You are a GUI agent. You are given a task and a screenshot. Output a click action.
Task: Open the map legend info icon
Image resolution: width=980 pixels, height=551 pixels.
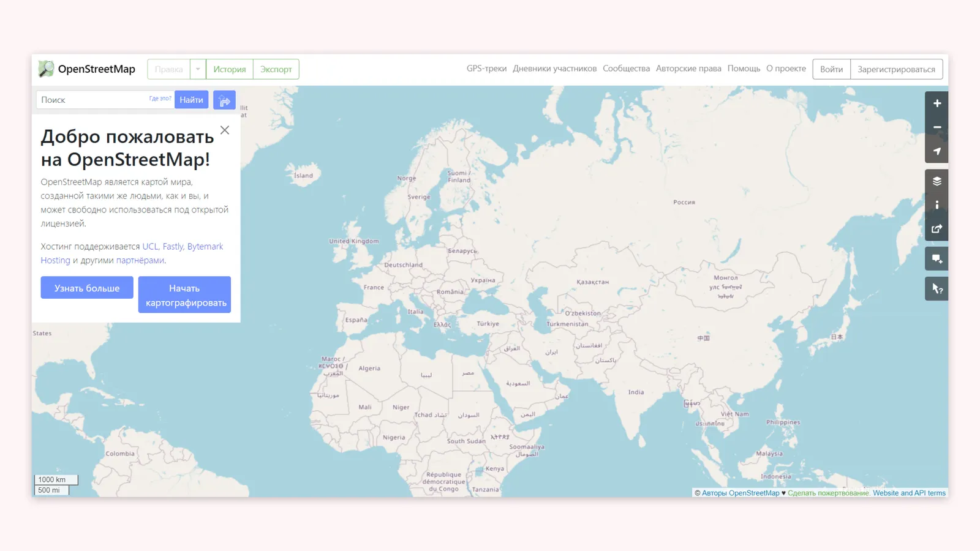click(937, 205)
